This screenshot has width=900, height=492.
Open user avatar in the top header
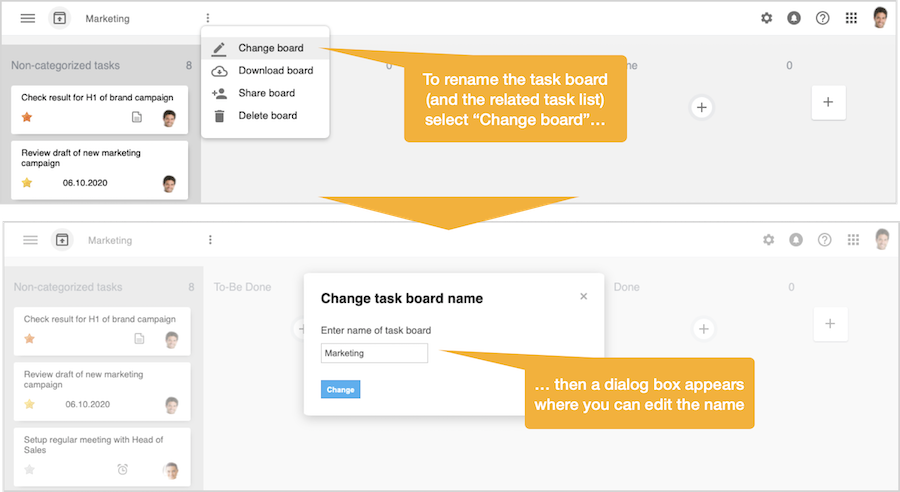point(880,18)
